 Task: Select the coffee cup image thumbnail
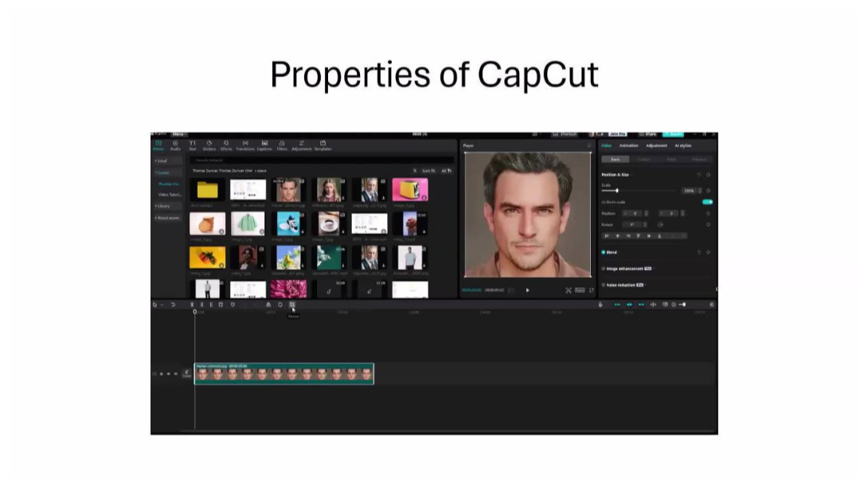click(x=329, y=224)
